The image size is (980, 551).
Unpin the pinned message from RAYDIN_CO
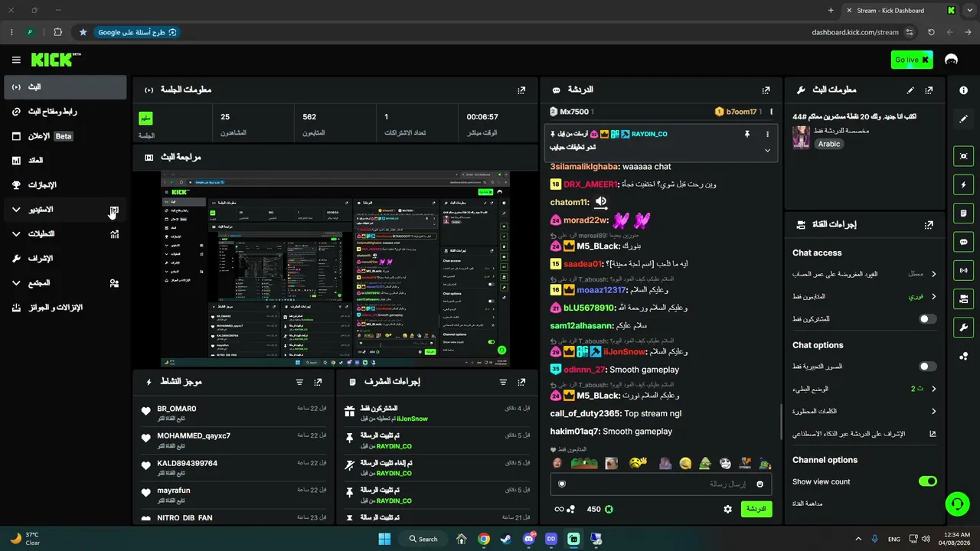(746, 134)
